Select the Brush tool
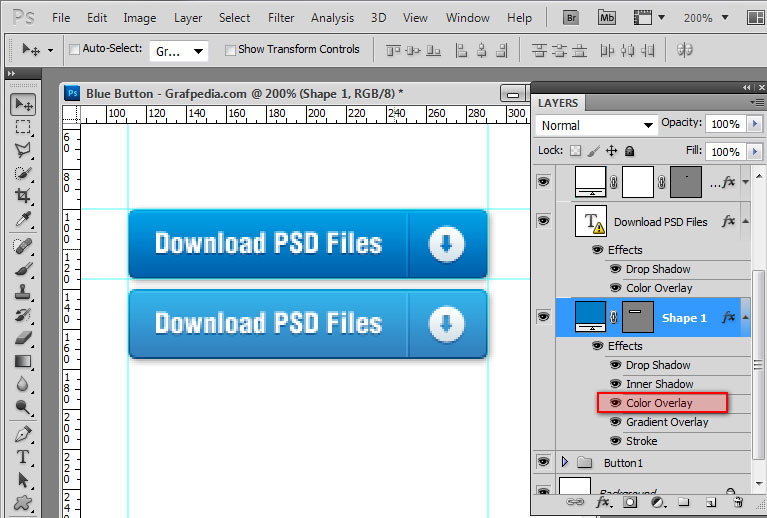767x518 pixels. 23,269
